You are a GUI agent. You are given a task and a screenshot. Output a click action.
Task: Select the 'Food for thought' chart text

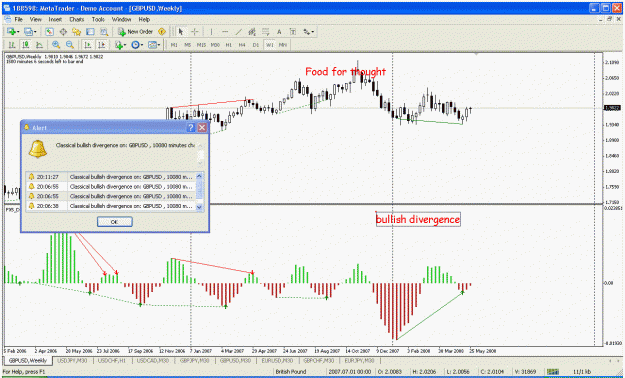click(x=345, y=72)
